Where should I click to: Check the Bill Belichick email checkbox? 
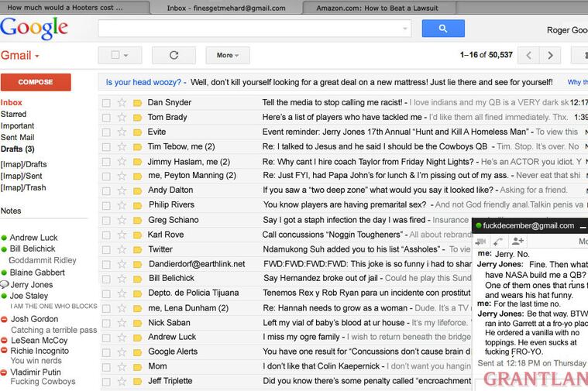106,279
